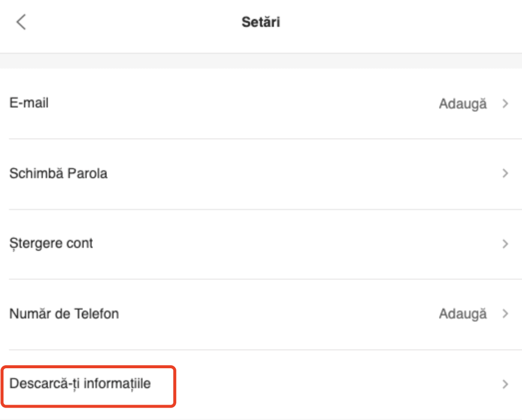Open the Număr de Telefon setting label

pyautogui.click(x=64, y=314)
